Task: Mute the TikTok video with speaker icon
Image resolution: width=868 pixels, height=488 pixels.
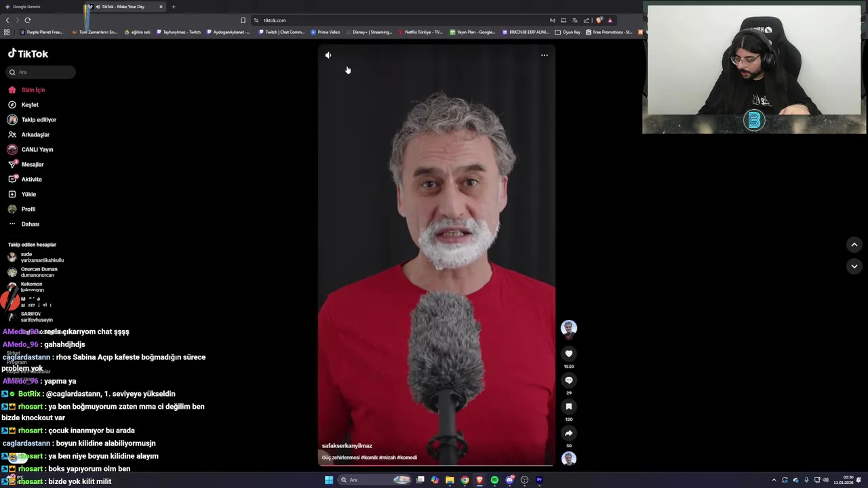Action: [x=328, y=56]
